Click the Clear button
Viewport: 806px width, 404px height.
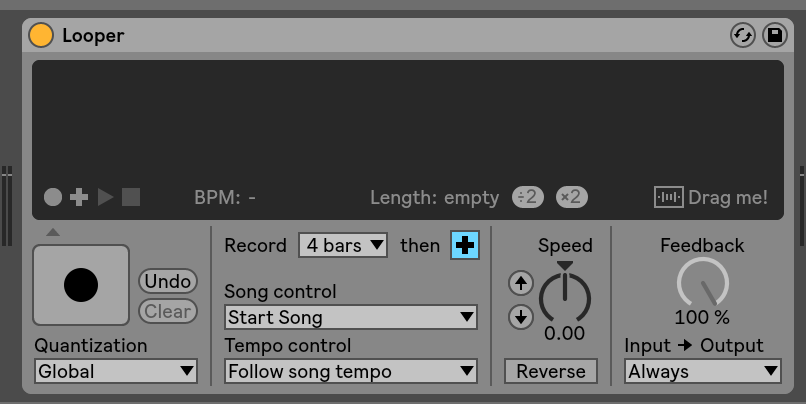pyautogui.click(x=167, y=311)
